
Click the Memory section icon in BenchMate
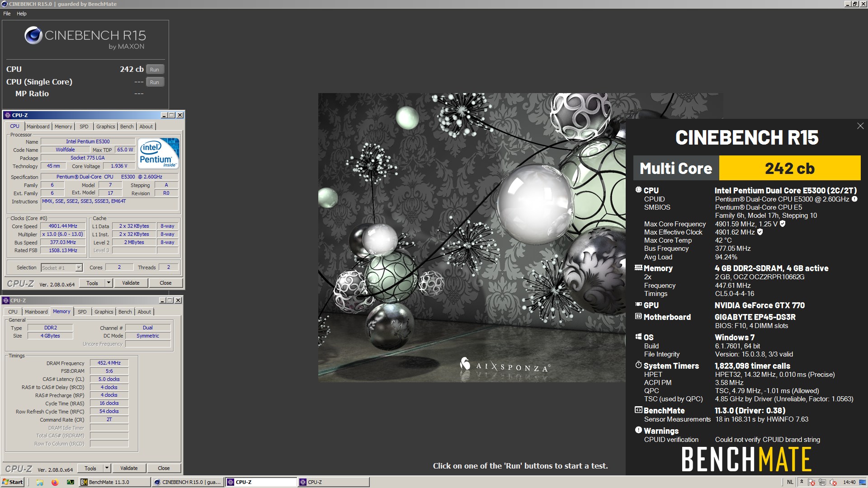pyautogui.click(x=638, y=267)
